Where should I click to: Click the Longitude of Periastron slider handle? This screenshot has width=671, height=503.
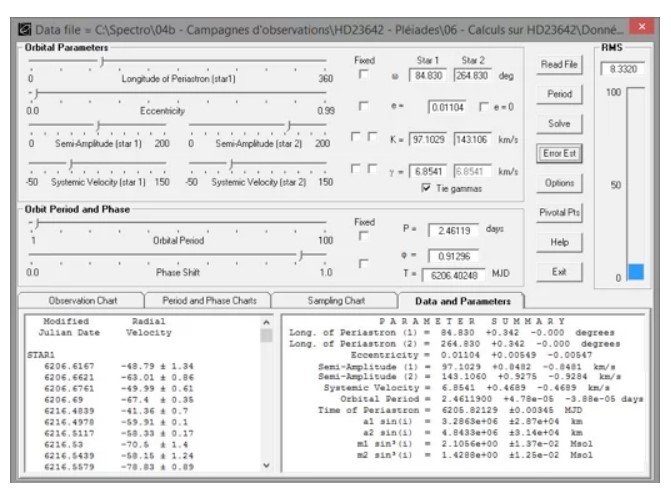tap(102, 62)
